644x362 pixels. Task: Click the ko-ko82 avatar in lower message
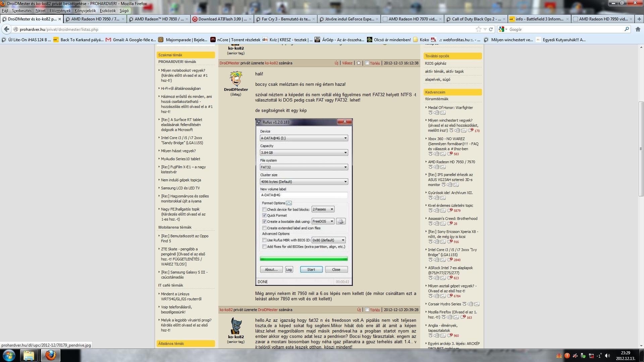(x=236, y=326)
